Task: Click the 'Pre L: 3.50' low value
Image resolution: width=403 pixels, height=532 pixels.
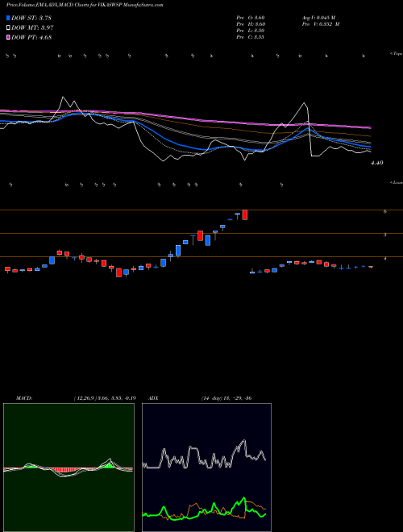Action: coord(251,31)
